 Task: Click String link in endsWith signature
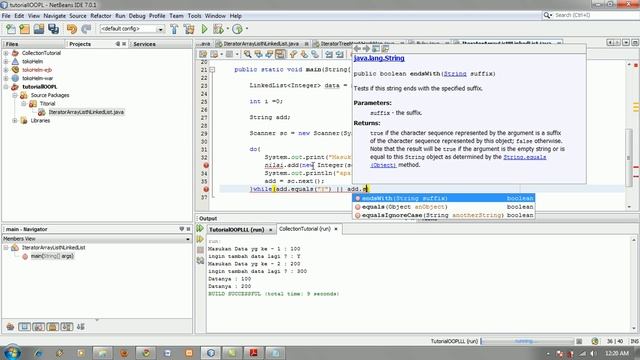coord(455,74)
